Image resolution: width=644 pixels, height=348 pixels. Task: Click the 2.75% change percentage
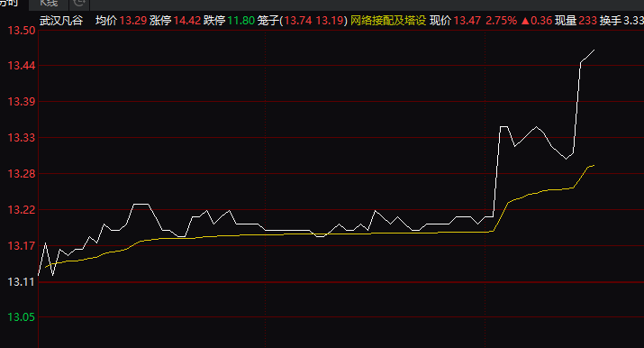(501, 21)
